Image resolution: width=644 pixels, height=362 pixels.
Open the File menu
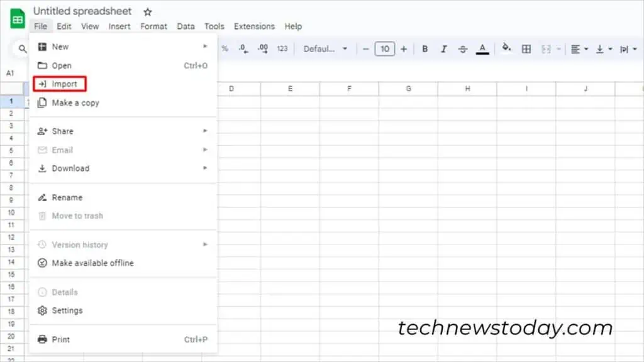point(41,26)
